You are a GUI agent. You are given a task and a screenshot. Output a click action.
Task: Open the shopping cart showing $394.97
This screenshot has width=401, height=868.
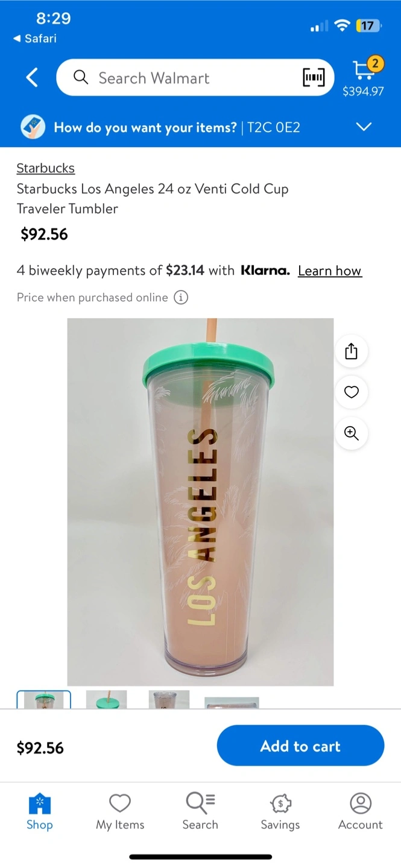click(x=363, y=77)
